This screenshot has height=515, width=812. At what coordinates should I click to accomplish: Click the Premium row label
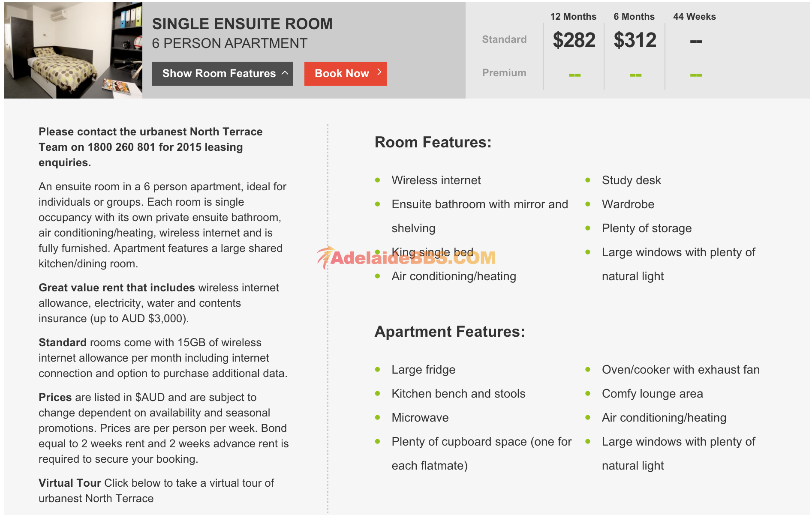(504, 73)
